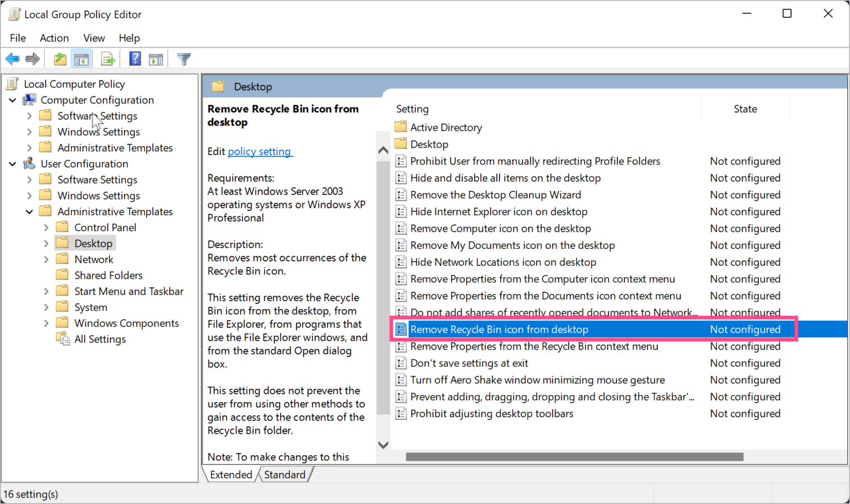Expand Windows Settings under Computer Configuration

click(29, 132)
